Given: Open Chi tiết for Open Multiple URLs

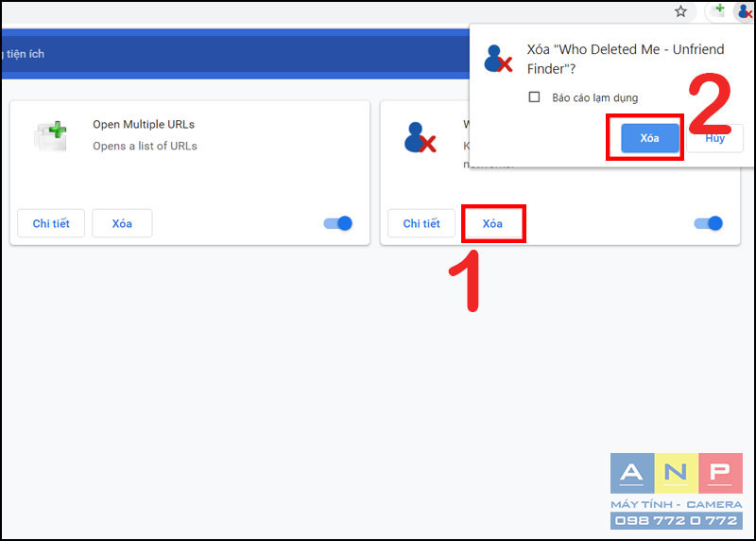Looking at the screenshot, I should click(x=51, y=223).
